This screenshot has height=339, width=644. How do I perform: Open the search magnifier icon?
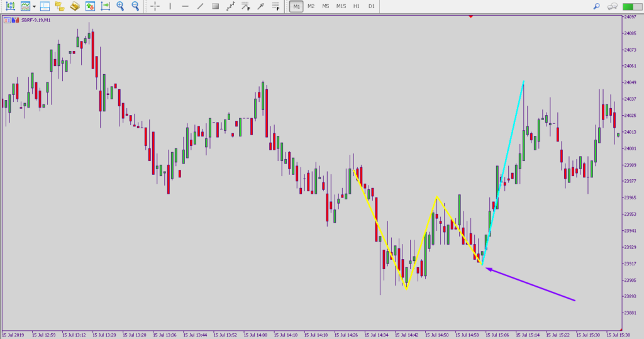pyautogui.click(x=597, y=6)
